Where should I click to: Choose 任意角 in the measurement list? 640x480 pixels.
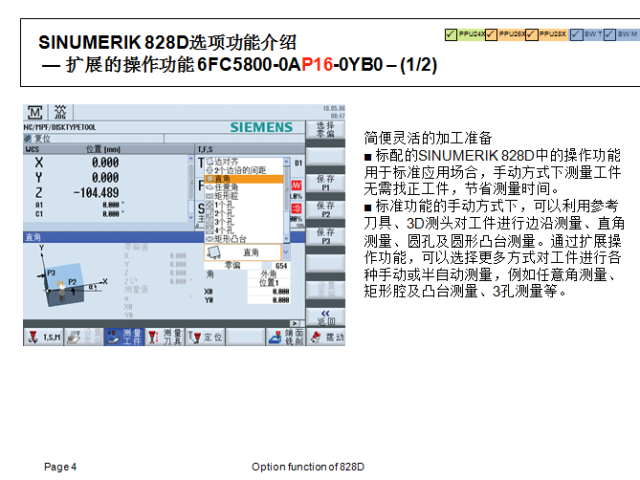point(244,187)
